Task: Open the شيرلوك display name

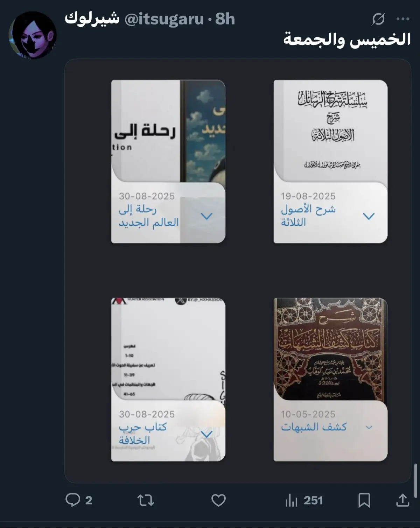Action: [92, 18]
